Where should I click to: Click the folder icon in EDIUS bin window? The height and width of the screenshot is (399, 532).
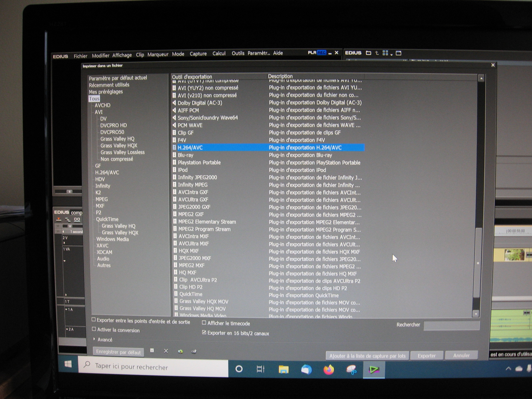click(368, 53)
